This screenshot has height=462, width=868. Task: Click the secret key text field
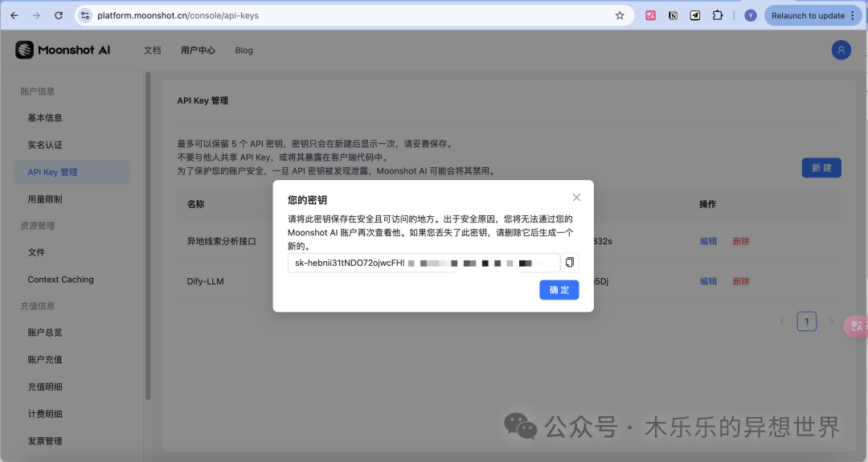[x=424, y=263]
